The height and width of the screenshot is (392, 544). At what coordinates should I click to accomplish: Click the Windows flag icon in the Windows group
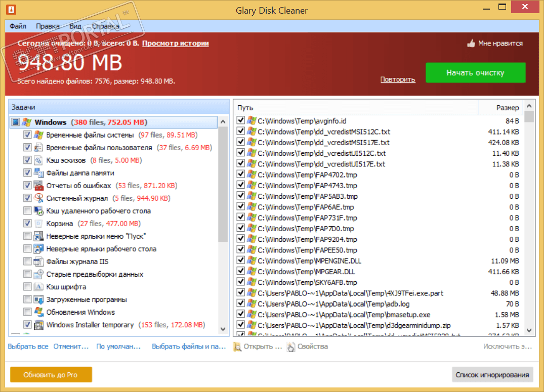[27, 122]
